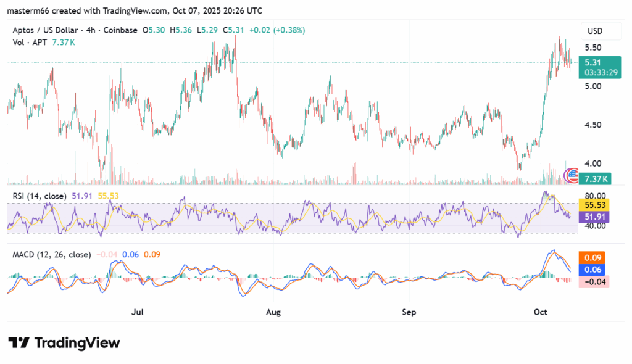This screenshot has height=364, width=632.
Task: Click the Oct label on time axis
Action: click(542, 312)
